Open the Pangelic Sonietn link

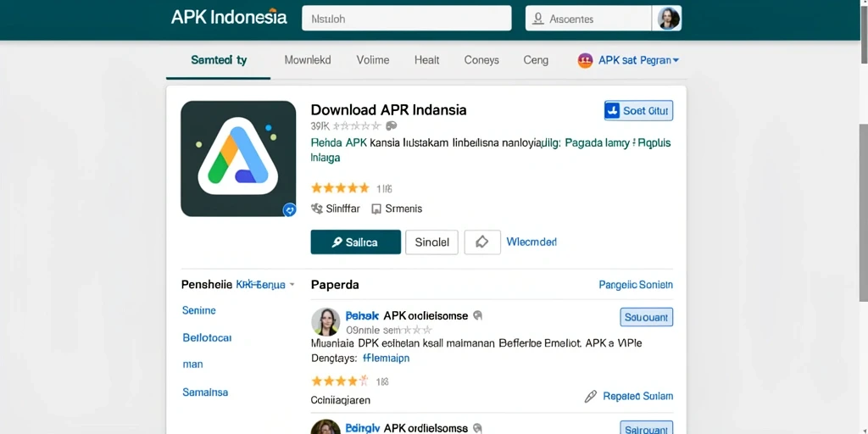pyautogui.click(x=636, y=285)
